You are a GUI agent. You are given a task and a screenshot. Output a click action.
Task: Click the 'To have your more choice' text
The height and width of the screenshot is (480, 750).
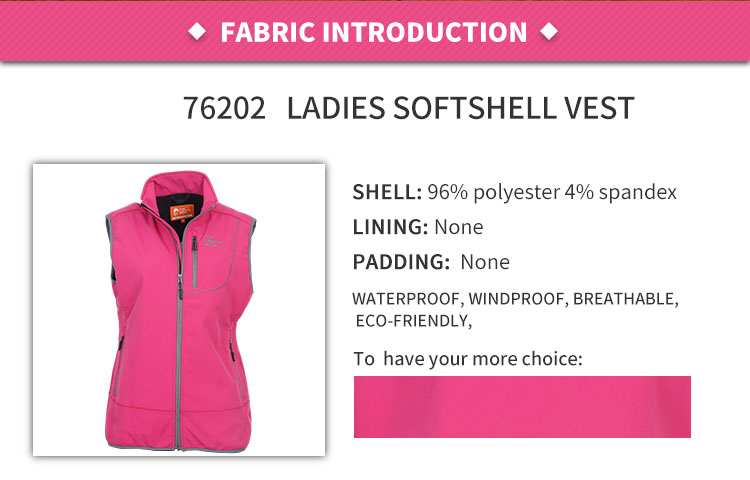pos(467,358)
